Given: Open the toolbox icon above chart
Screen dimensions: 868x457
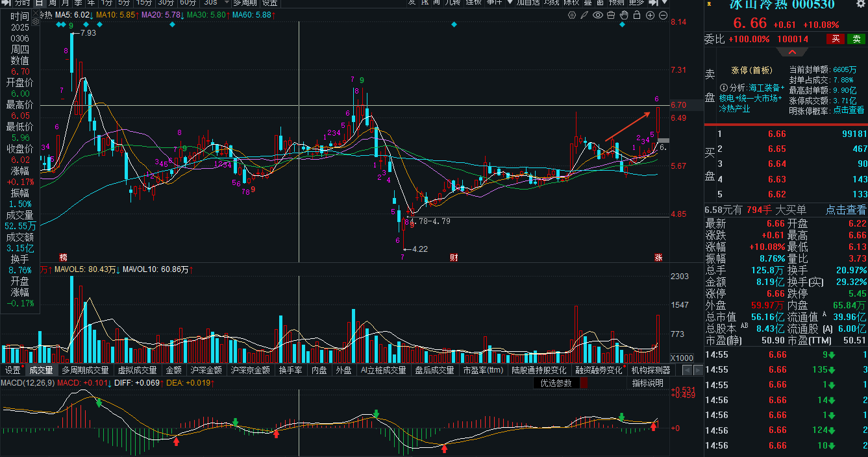Looking at the screenshot, I should 611,15.
